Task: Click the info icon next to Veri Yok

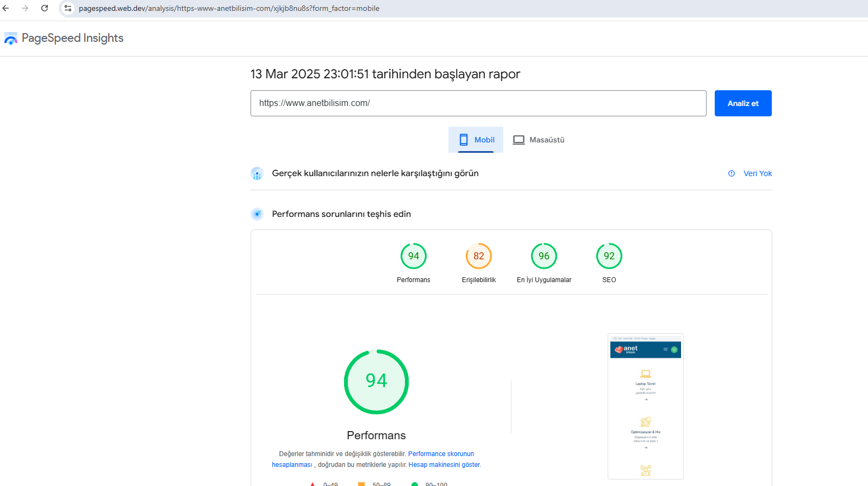Action: coord(732,173)
